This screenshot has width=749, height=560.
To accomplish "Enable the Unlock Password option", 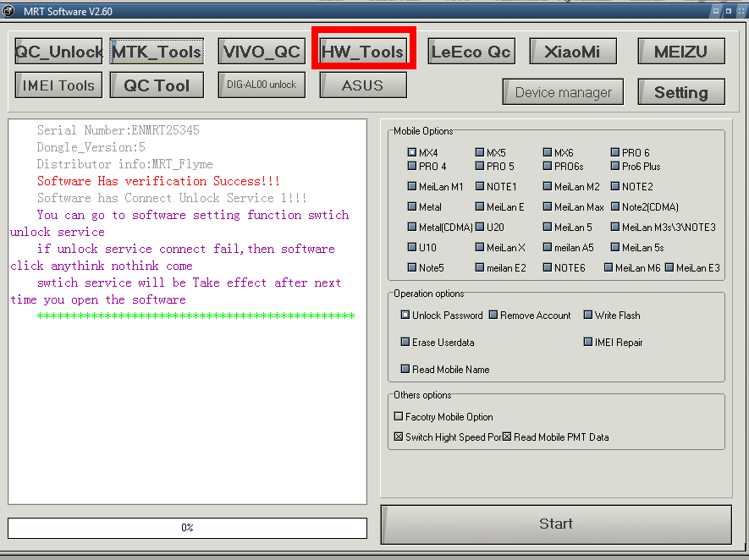I will [405, 315].
